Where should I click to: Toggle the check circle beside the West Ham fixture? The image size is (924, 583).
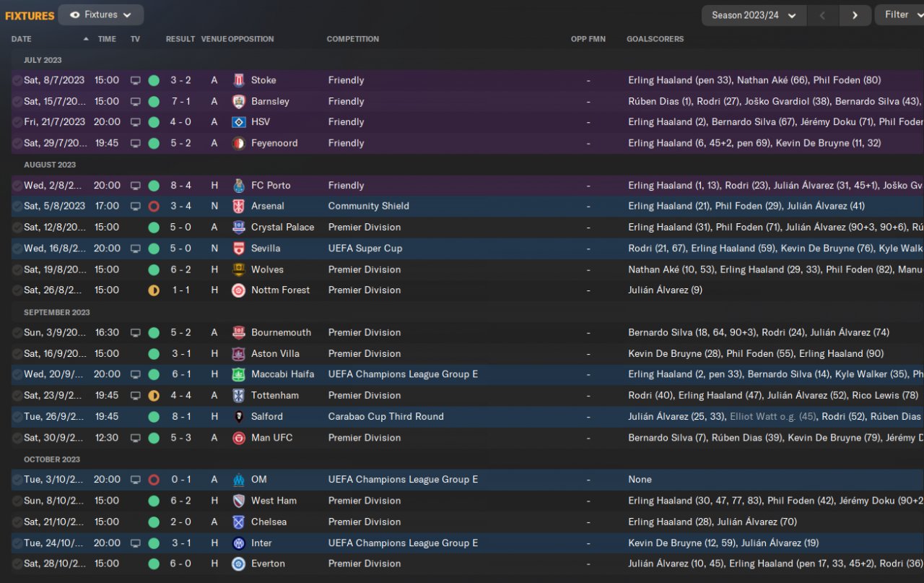[x=17, y=501]
